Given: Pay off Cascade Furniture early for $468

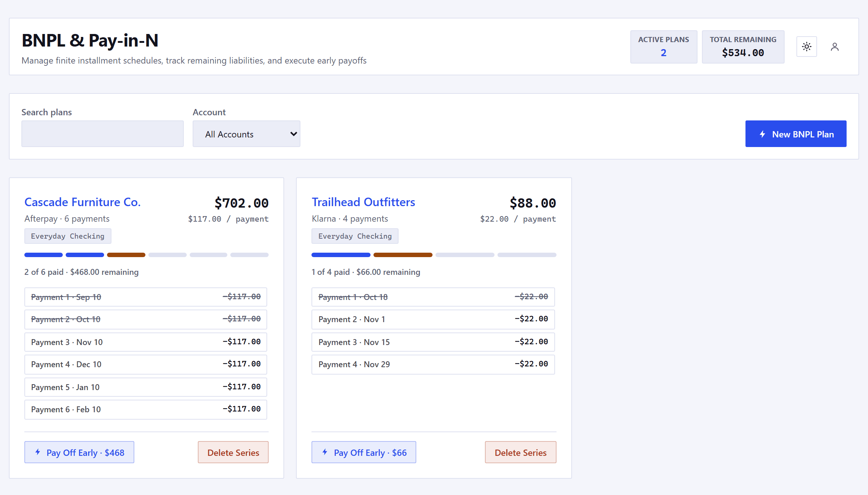Looking at the screenshot, I should 79,452.
